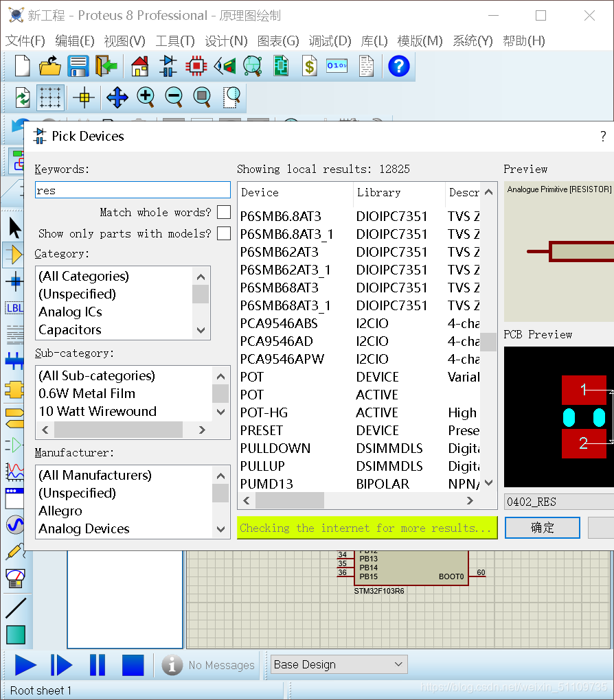Step simulation with step-play button
This screenshot has height=700, width=614.
coord(61,665)
